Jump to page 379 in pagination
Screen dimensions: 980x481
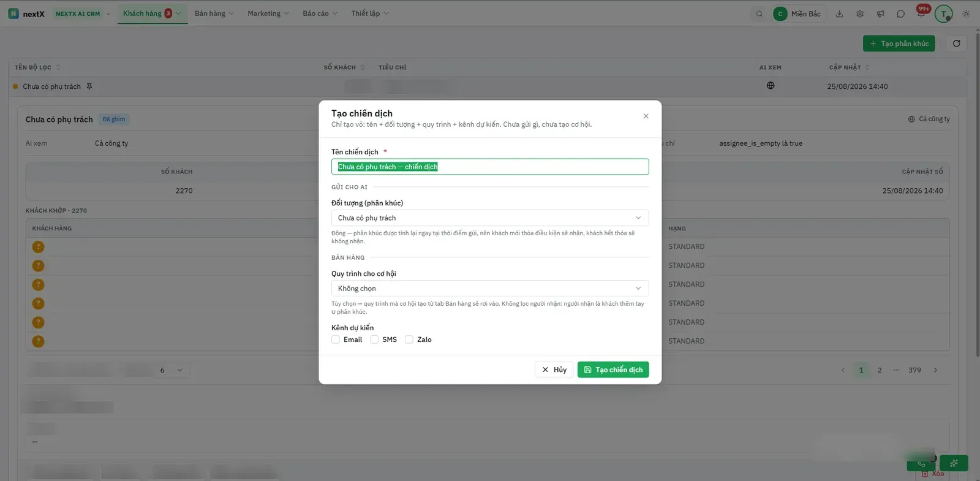pyautogui.click(x=914, y=370)
